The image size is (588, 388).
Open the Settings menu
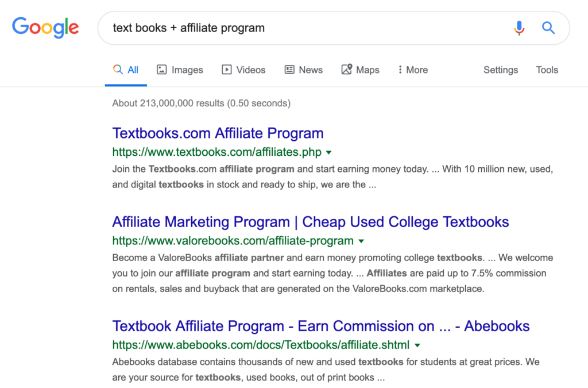[500, 70]
